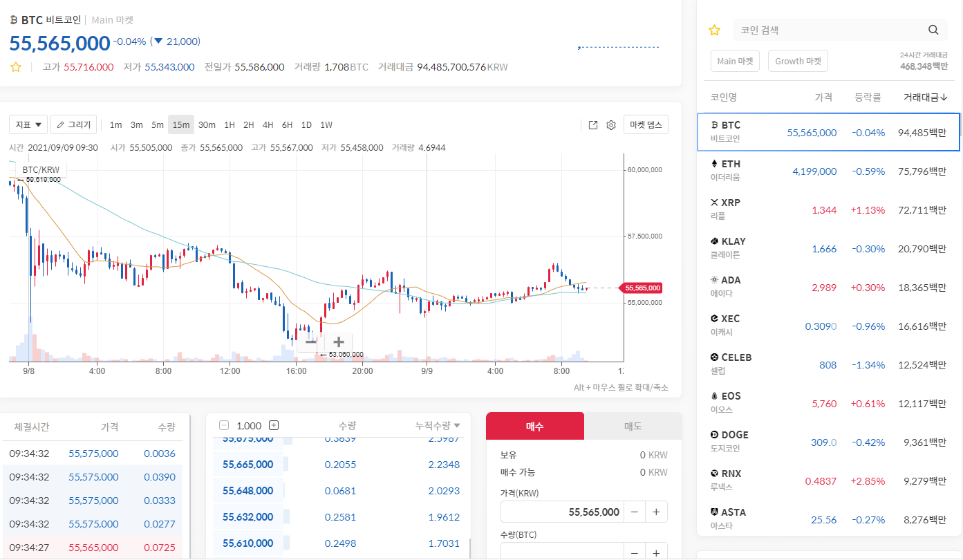The height and width of the screenshot is (560, 963).
Task: Sort coin list by 등락률 column
Action: [x=868, y=97]
